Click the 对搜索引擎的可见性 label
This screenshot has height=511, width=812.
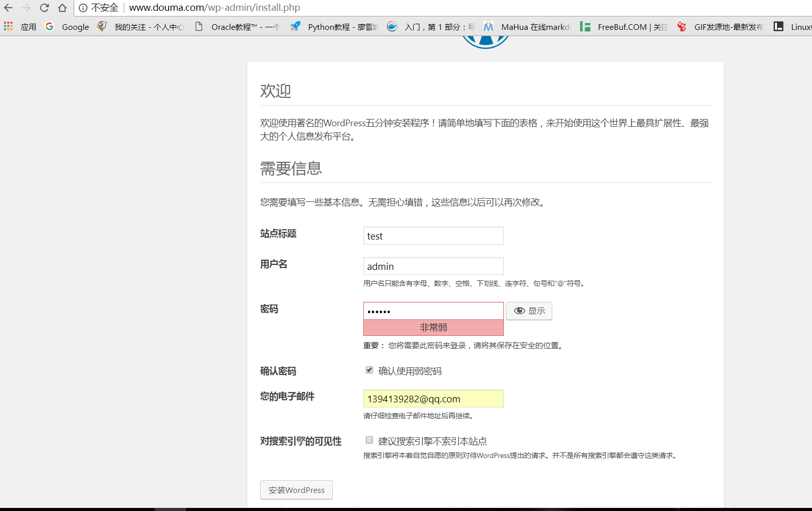[301, 441]
